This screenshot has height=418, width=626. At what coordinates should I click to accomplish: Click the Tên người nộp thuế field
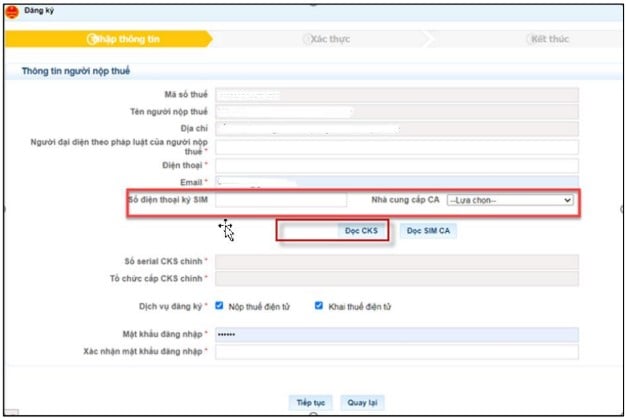pos(397,111)
